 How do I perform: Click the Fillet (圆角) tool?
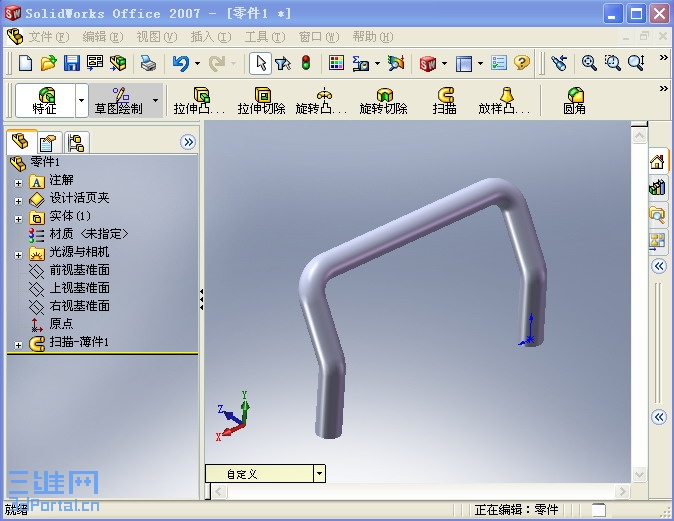(575, 101)
